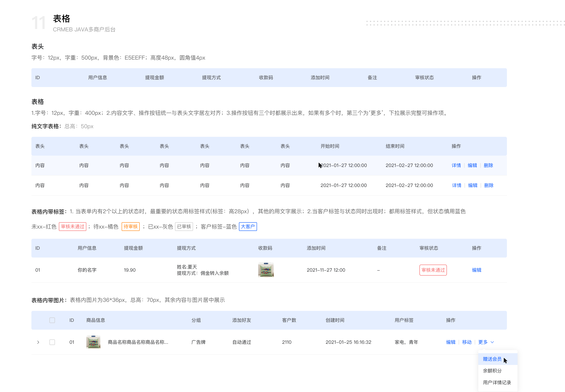Toggle the select-all checkbox in the image table header
Image resolution: width=565 pixels, height=392 pixels.
pyautogui.click(x=52, y=320)
